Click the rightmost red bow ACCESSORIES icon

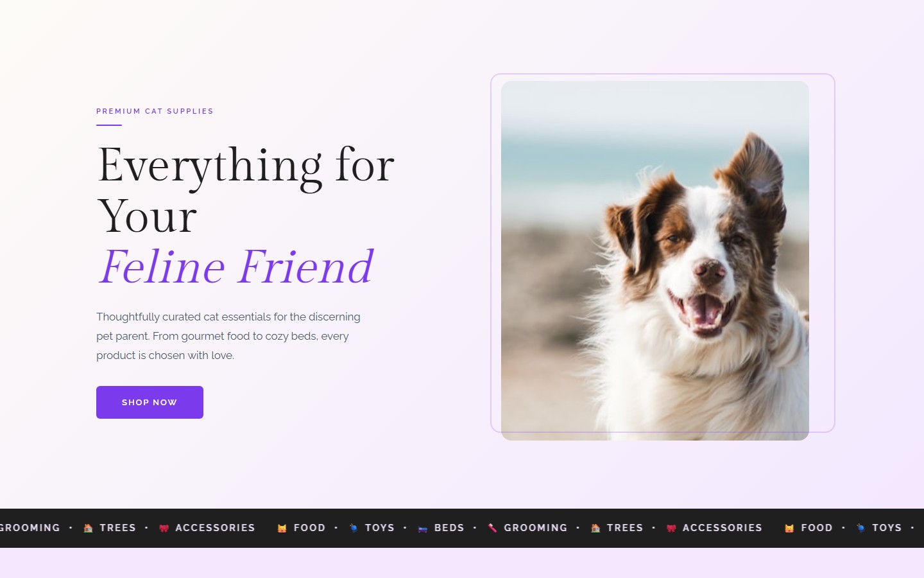tap(671, 528)
